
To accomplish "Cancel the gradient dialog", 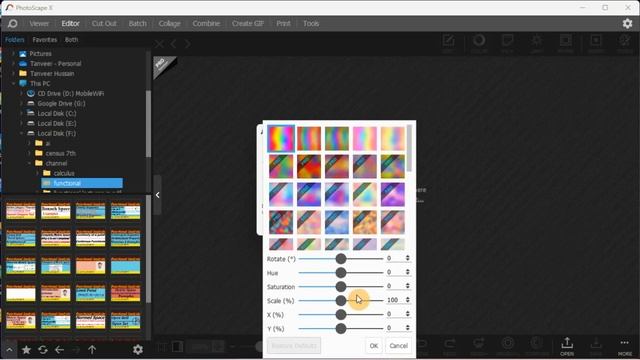I will tap(398, 346).
